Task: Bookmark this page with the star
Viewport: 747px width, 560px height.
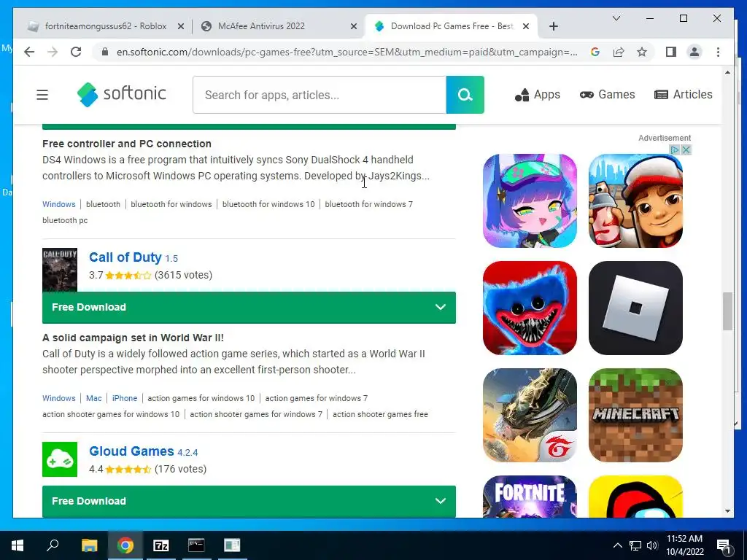Action: pyautogui.click(x=642, y=52)
